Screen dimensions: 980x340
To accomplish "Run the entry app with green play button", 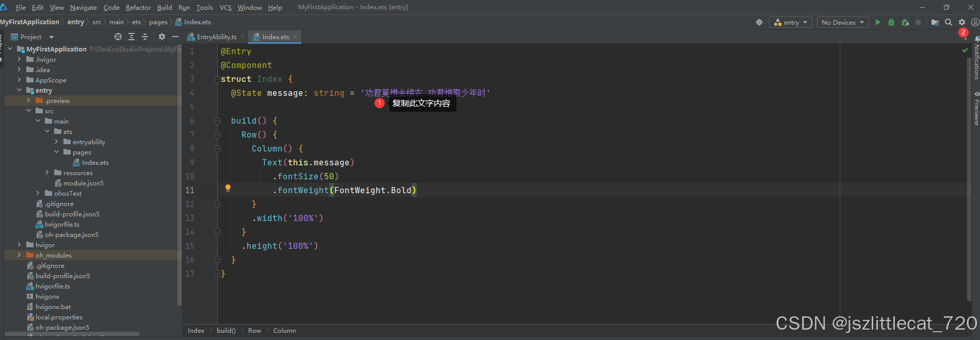I will click(x=878, y=22).
